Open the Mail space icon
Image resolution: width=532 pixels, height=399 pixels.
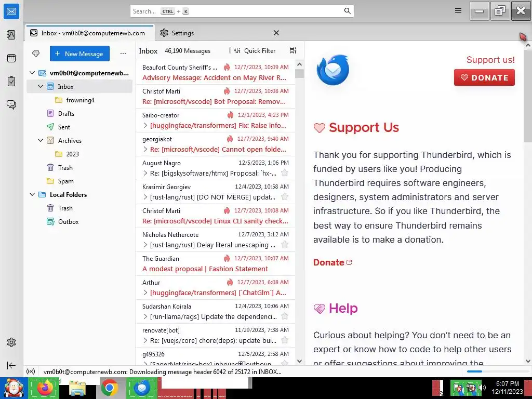[x=11, y=11]
